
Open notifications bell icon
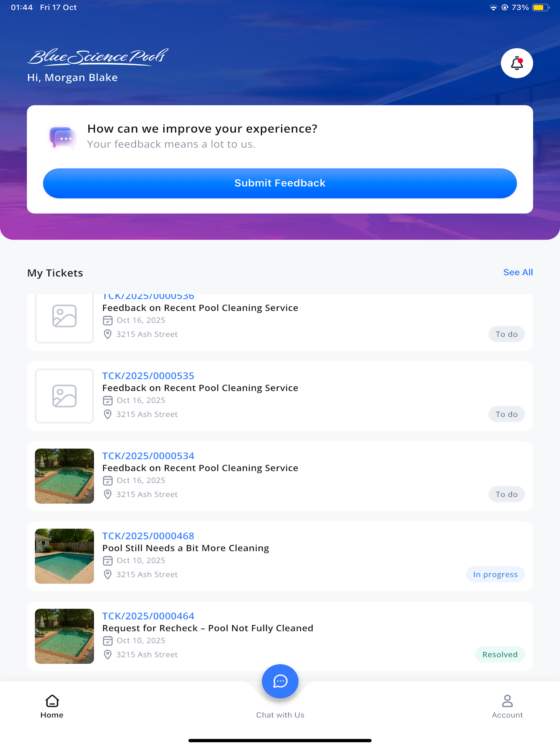517,63
